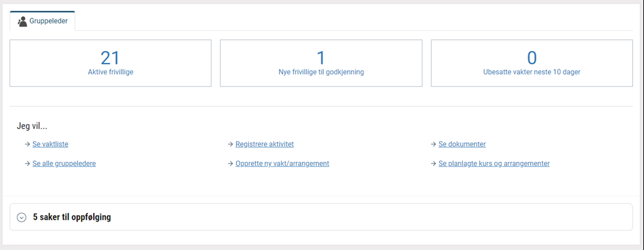Click the number 21 volunteer count
Viewport: 644px width, 250px height.
pyautogui.click(x=110, y=58)
